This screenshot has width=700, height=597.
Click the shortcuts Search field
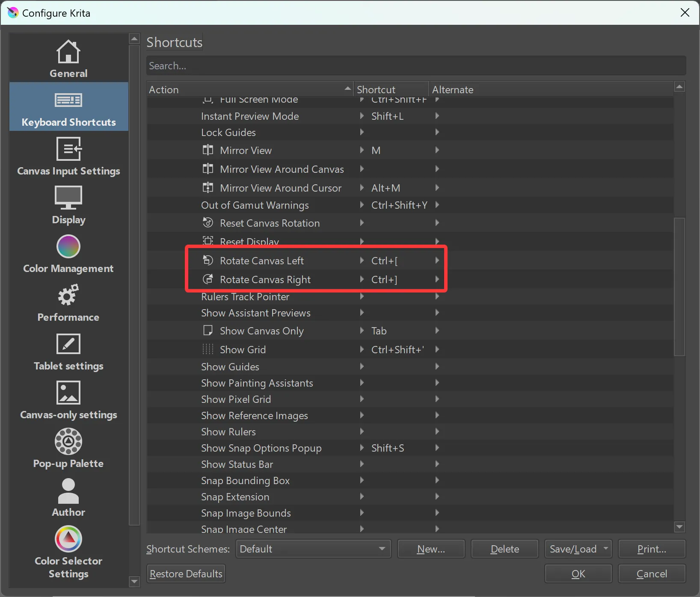click(416, 66)
